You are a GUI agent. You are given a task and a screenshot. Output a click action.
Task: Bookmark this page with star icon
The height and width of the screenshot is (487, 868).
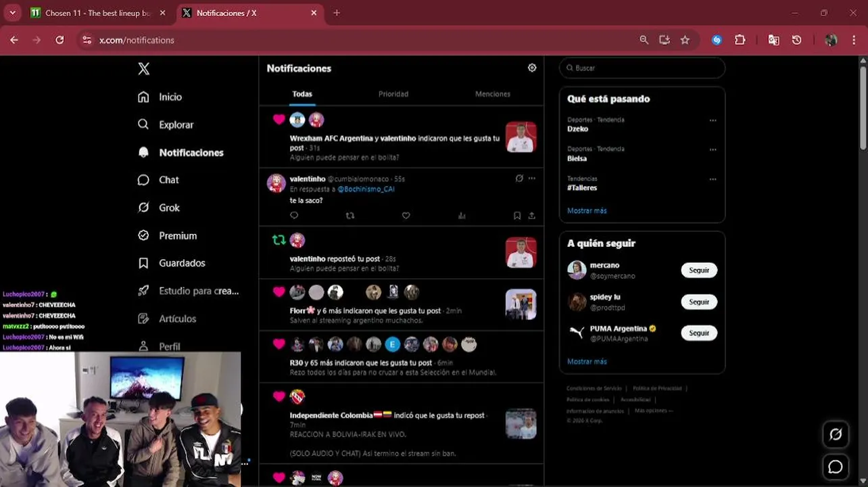[685, 40]
